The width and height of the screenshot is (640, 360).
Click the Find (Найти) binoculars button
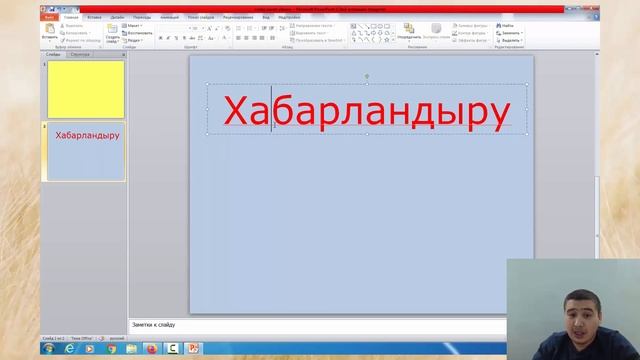505,26
